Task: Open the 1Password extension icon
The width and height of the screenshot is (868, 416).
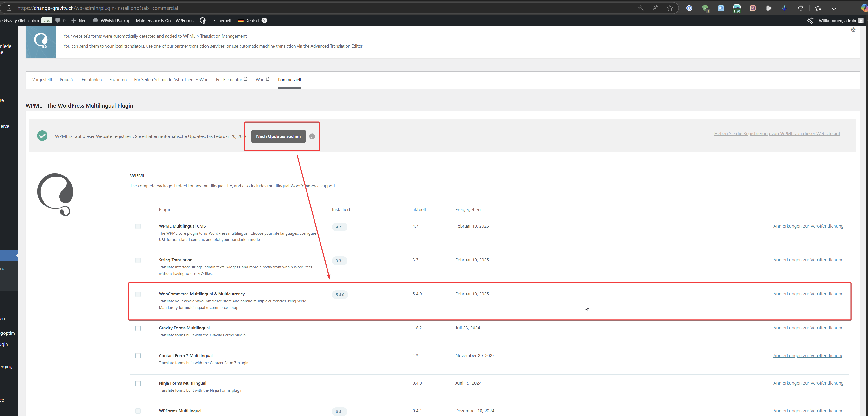Action: pos(689,8)
